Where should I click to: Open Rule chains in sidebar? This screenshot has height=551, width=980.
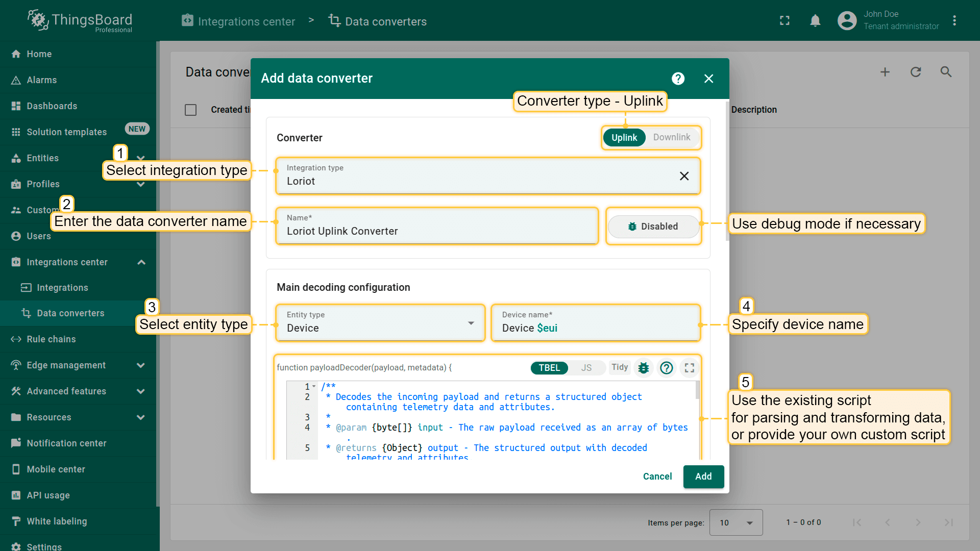[x=51, y=339]
